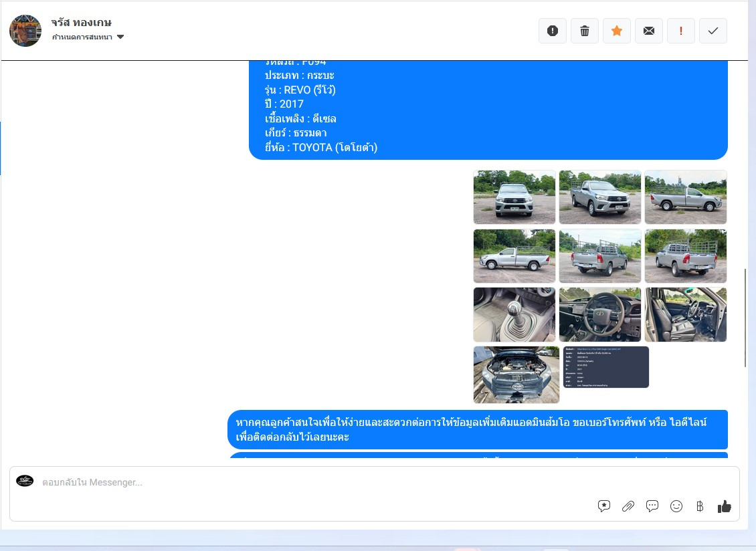This screenshot has width=756, height=551.
Task: Mark conversation done with checkmark
Action: tap(713, 31)
